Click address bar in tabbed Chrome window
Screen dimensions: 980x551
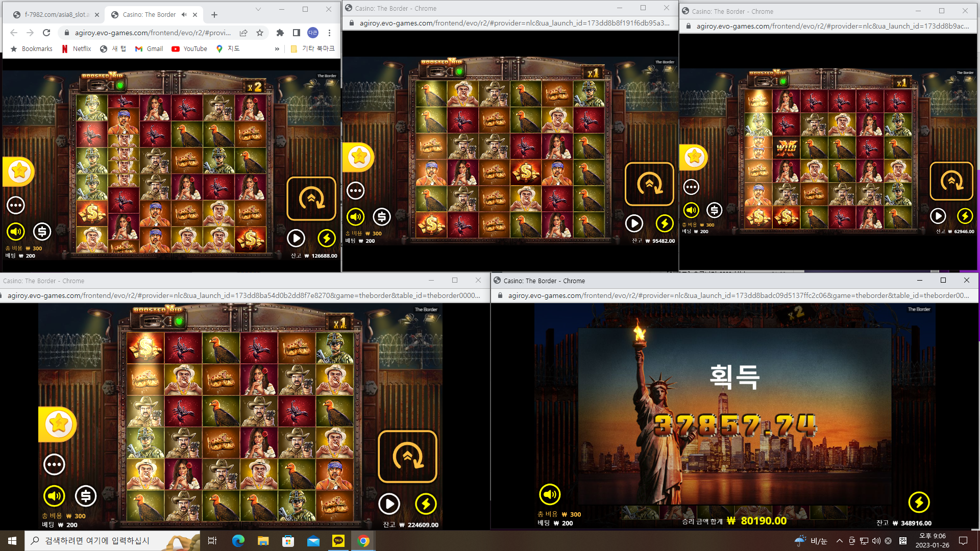(152, 33)
